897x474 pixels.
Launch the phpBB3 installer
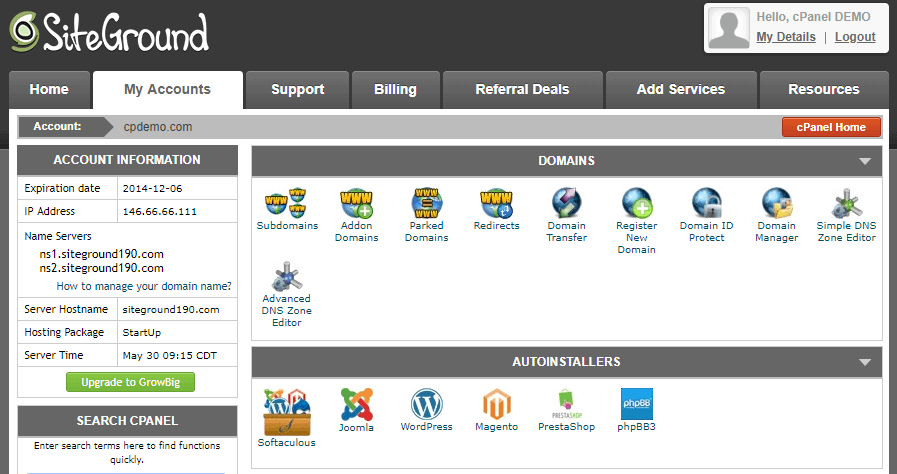[636, 410]
